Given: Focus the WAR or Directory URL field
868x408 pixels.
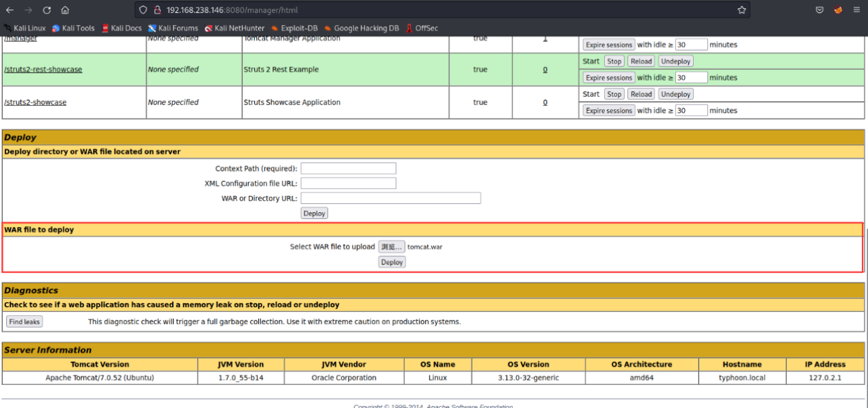Looking at the screenshot, I should coord(391,198).
